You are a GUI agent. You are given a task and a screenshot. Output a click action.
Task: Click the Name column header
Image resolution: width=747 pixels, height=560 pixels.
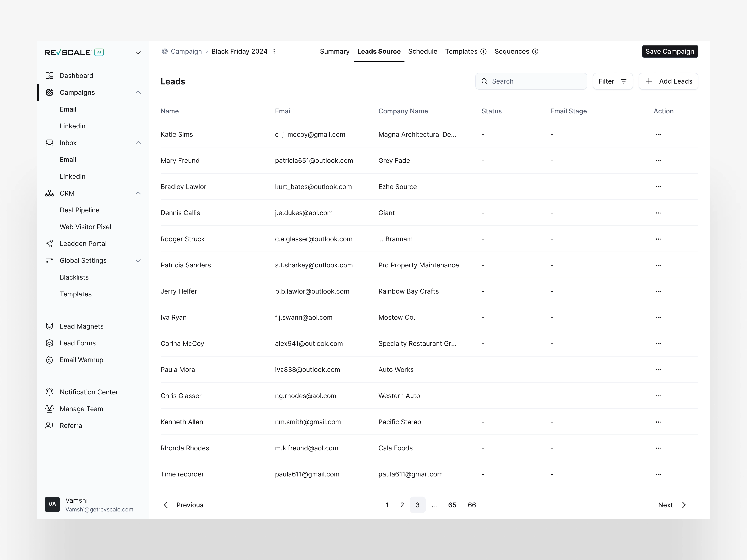169,111
